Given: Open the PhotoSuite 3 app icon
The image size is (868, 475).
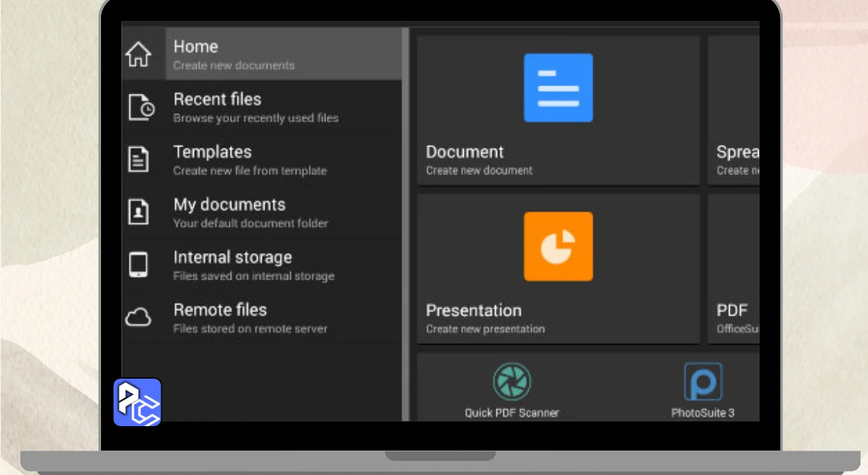Looking at the screenshot, I should pos(703,381).
